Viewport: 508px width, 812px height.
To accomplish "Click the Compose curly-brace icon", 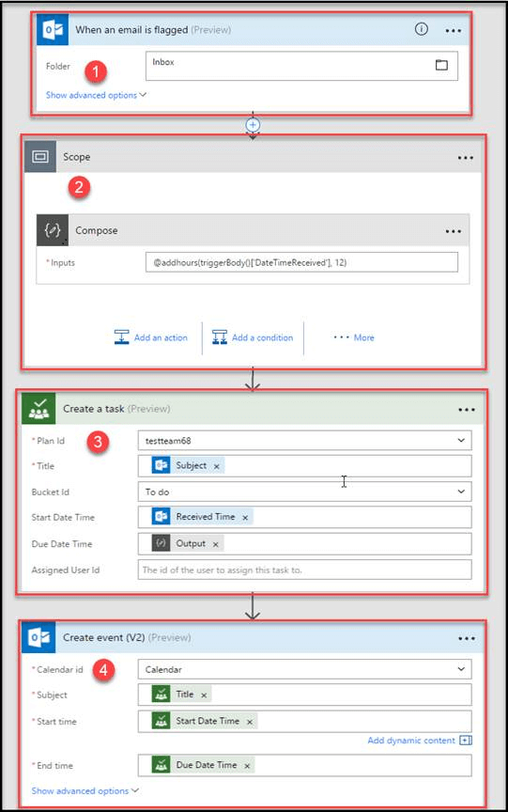I will (53, 230).
